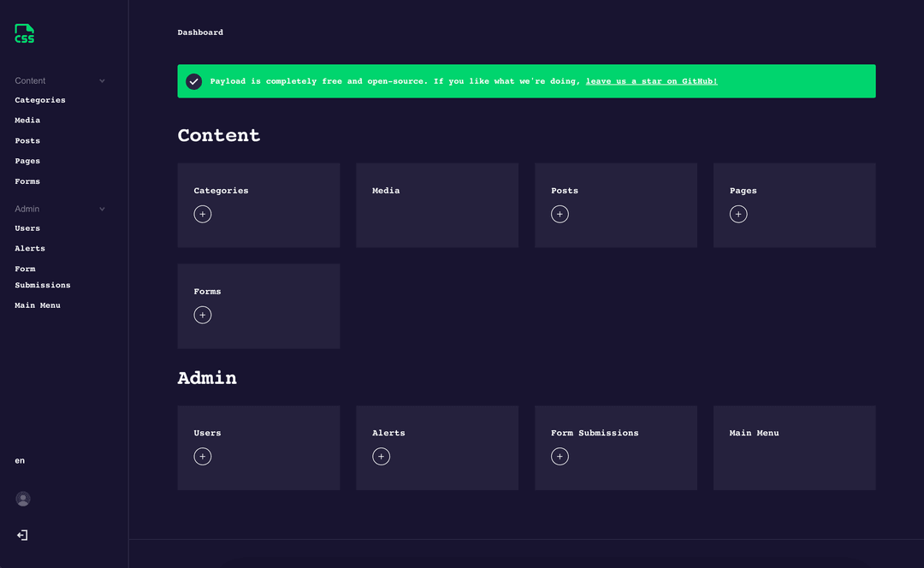Create a new Alert via its plus icon
Screen dimensions: 924x568
381,456
